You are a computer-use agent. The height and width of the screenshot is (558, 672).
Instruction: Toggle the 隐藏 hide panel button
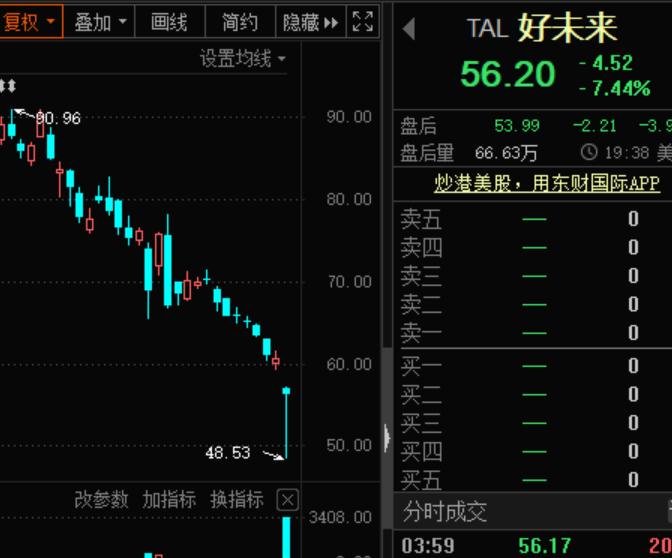coord(310,21)
